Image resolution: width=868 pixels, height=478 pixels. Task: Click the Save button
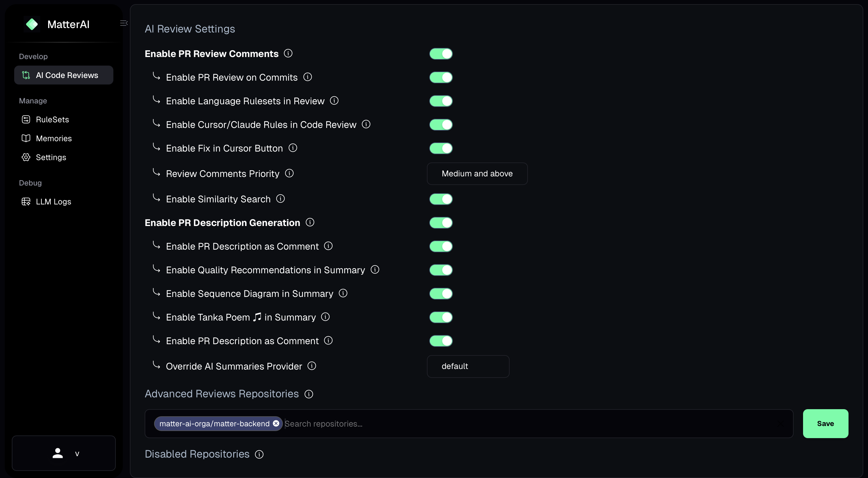click(825, 423)
